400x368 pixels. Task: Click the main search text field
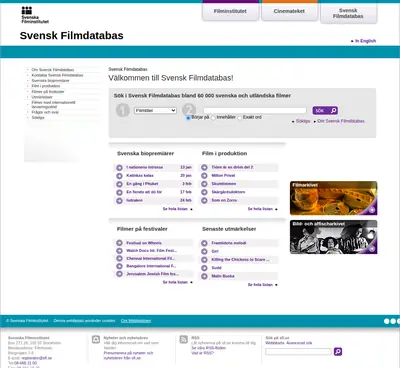[x=255, y=110]
